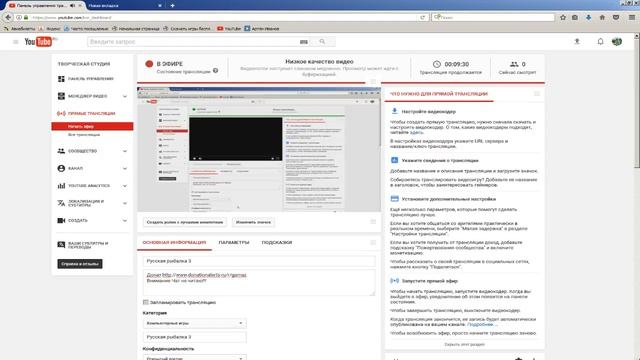Click the YouTube logo
Screen dimensions: 640x360
(38, 42)
